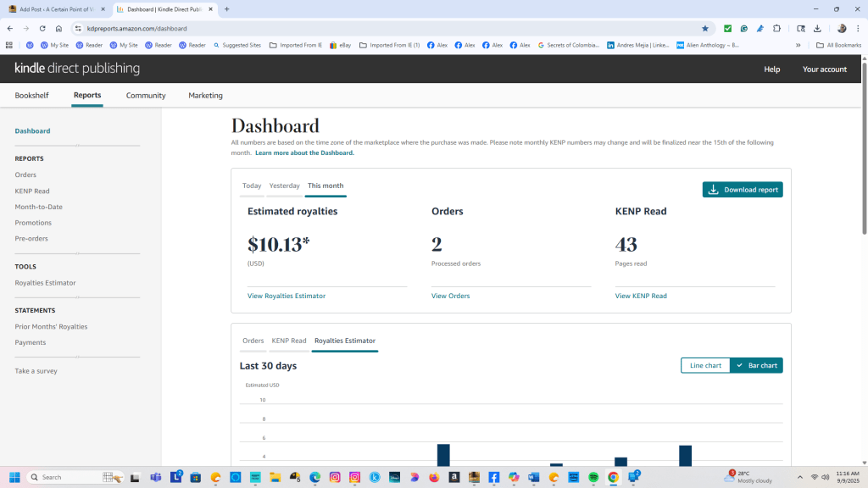
Task: Open the browser Extensions puzzle icon
Action: [777, 28]
